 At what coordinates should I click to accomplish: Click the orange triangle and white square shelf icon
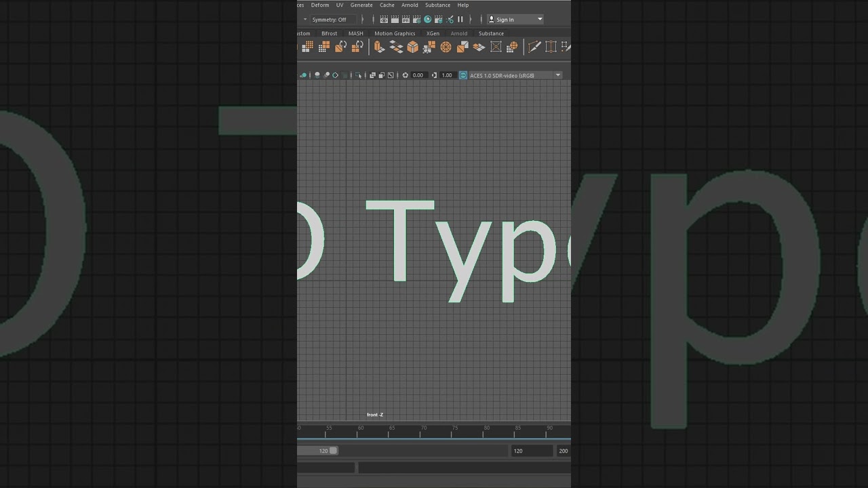click(x=462, y=47)
